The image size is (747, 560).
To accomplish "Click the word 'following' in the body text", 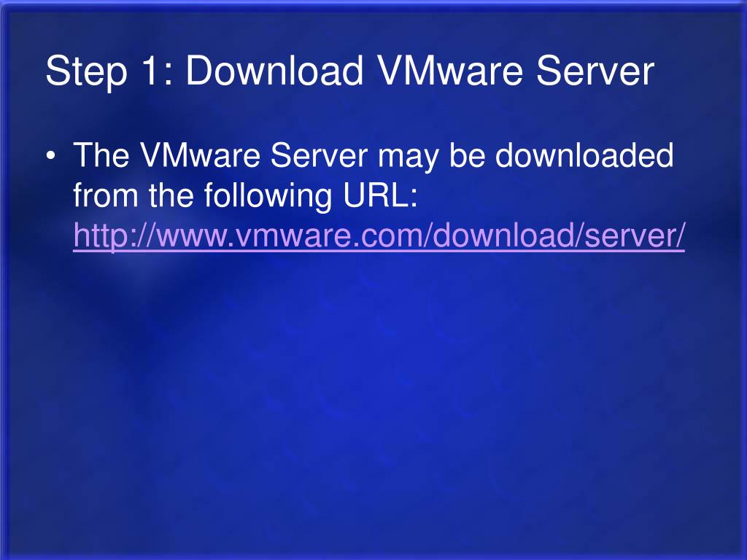I will coord(268,196).
